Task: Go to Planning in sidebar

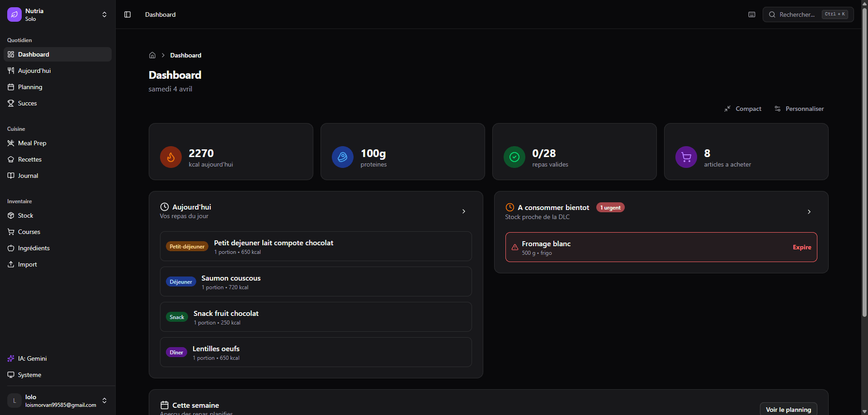Action: tap(30, 87)
